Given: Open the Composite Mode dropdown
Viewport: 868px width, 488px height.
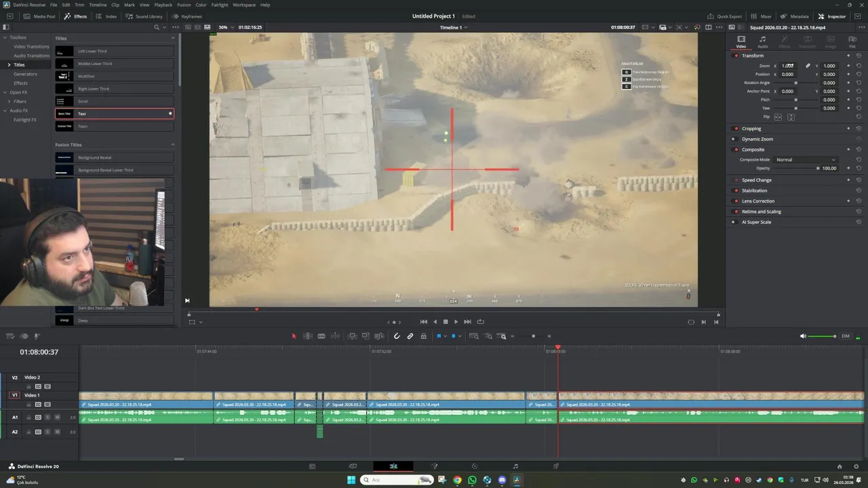Looking at the screenshot, I should click(806, 160).
